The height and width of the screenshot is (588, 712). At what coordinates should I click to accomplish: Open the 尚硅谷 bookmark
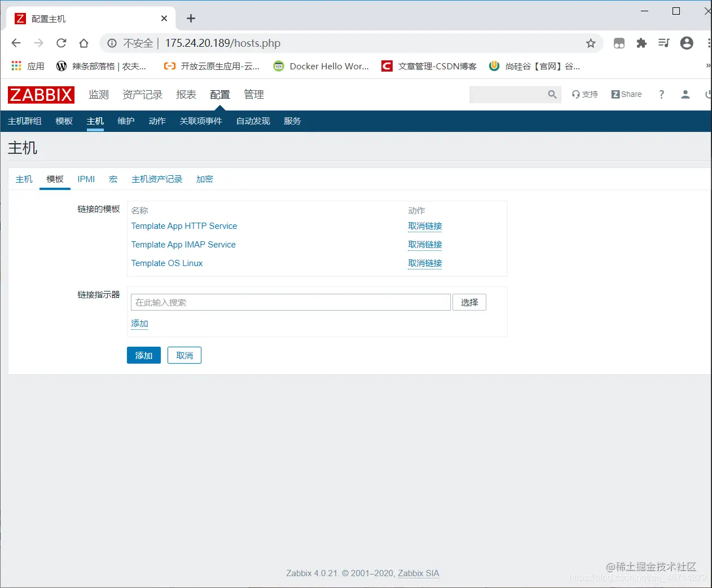[534, 66]
